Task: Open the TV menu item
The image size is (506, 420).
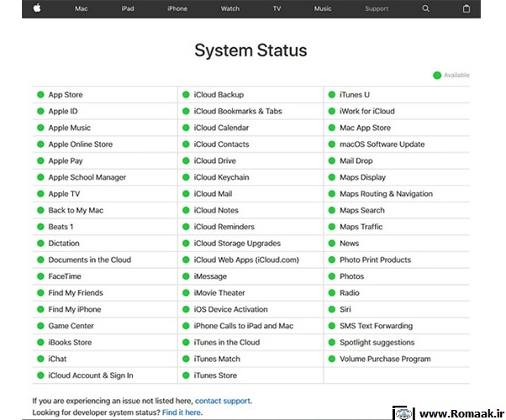Action: tap(277, 8)
